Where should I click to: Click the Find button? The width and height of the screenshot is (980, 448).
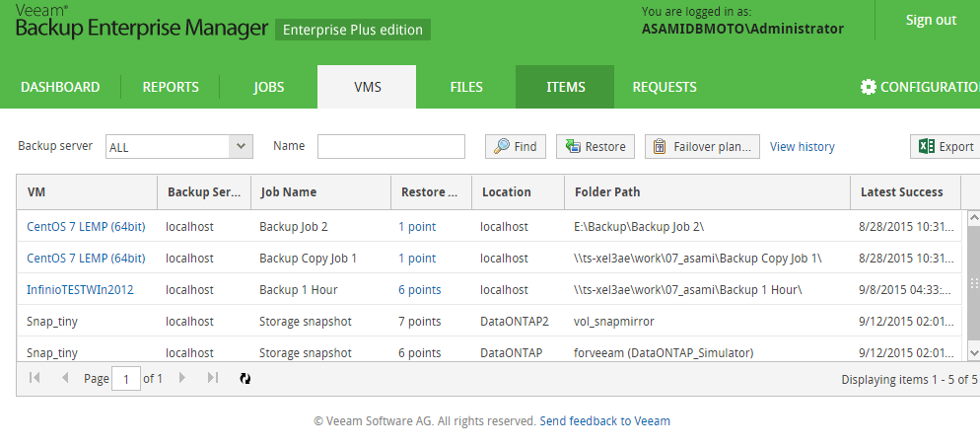516,146
